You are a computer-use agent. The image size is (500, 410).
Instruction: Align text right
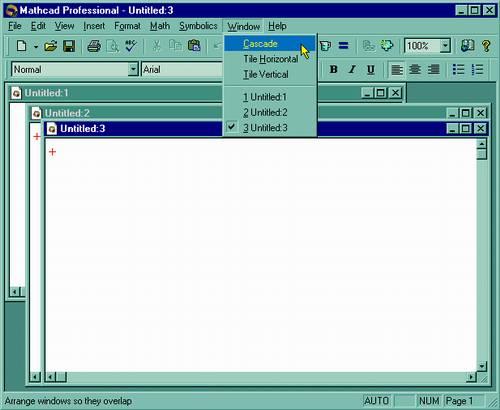coord(434,69)
